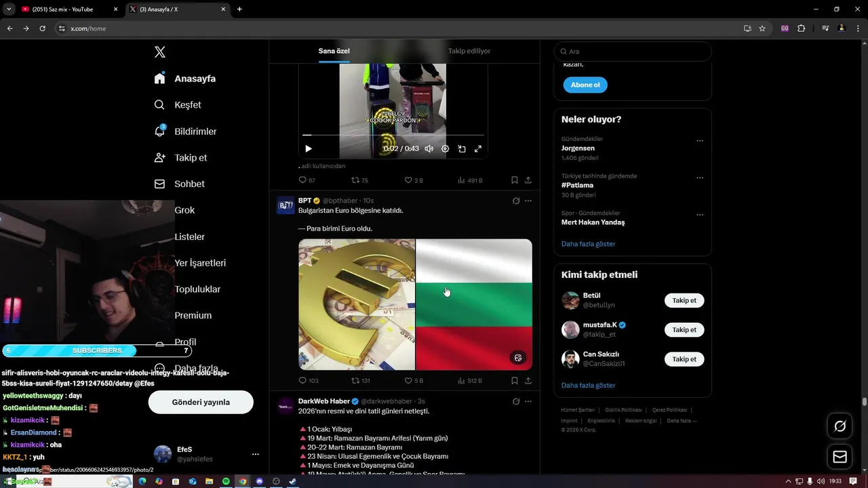This screenshot has width=868, height=488.
Task: Open account menu dots next to EfeS
Action: coord(255,454)
